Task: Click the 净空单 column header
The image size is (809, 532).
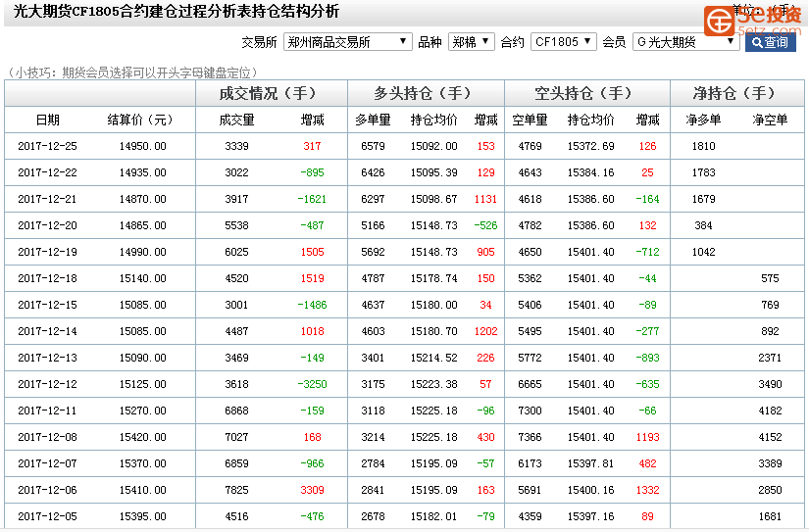Action: point(770,121)
